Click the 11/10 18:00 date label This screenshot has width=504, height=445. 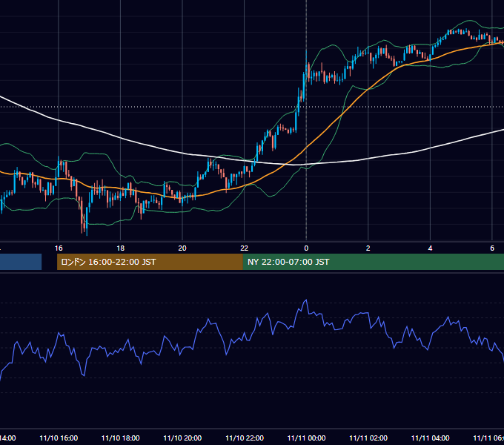click(x=121, y=438)
